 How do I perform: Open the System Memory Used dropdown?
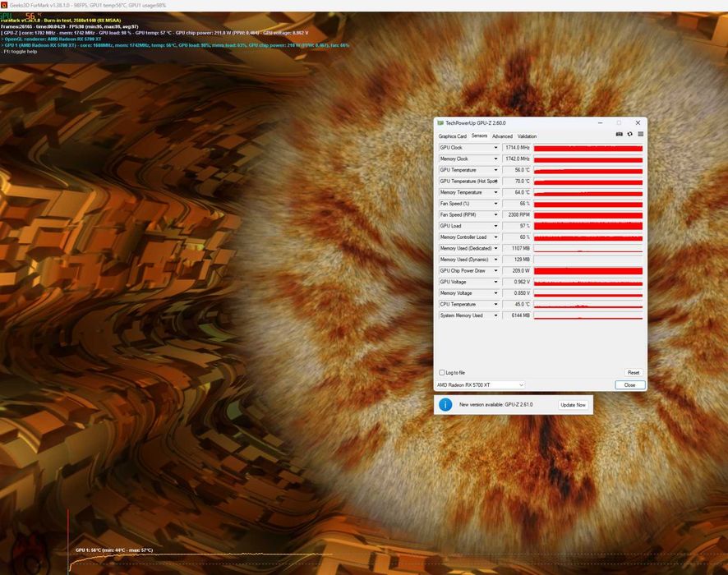(495, 315)
